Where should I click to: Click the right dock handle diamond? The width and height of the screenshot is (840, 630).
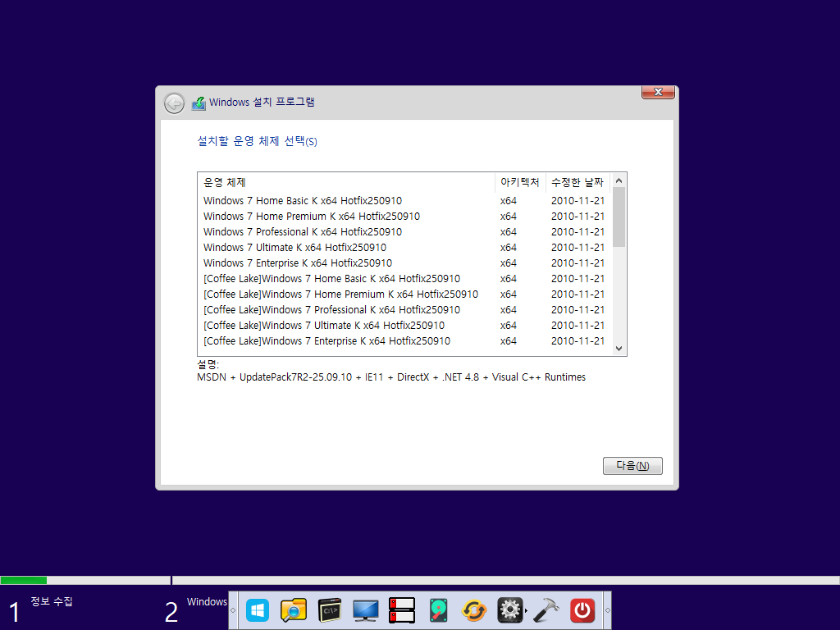[608, 610]
